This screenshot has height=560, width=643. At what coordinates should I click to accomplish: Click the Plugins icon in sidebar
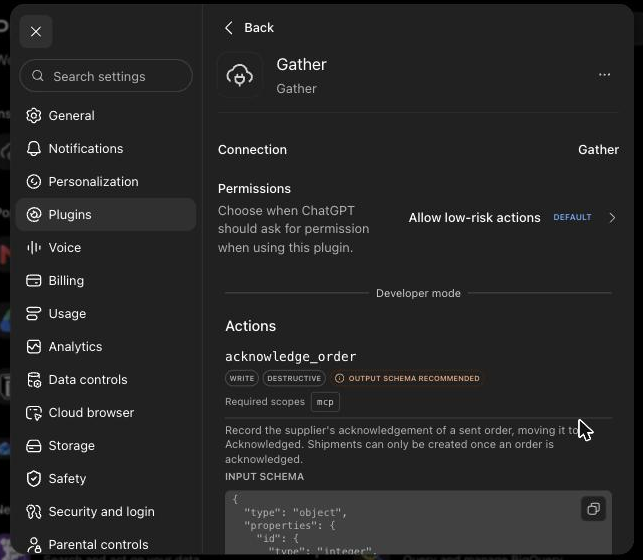point(34,215)
